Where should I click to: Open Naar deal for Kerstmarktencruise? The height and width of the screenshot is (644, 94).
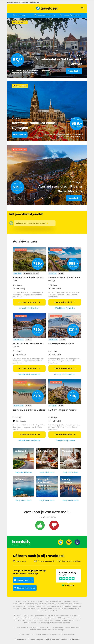tap(20, 135)
